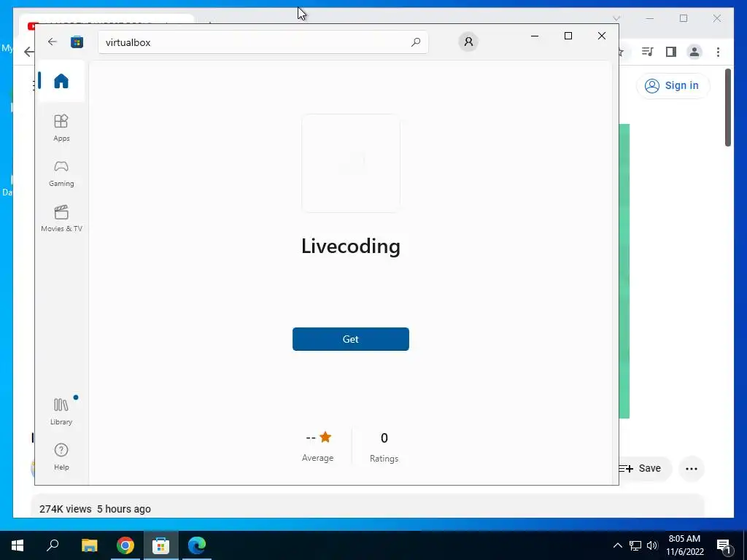Click Save button on YouTube page
Image resolution: width=747 pixels, height=560 pixels.
coord(645,469)
